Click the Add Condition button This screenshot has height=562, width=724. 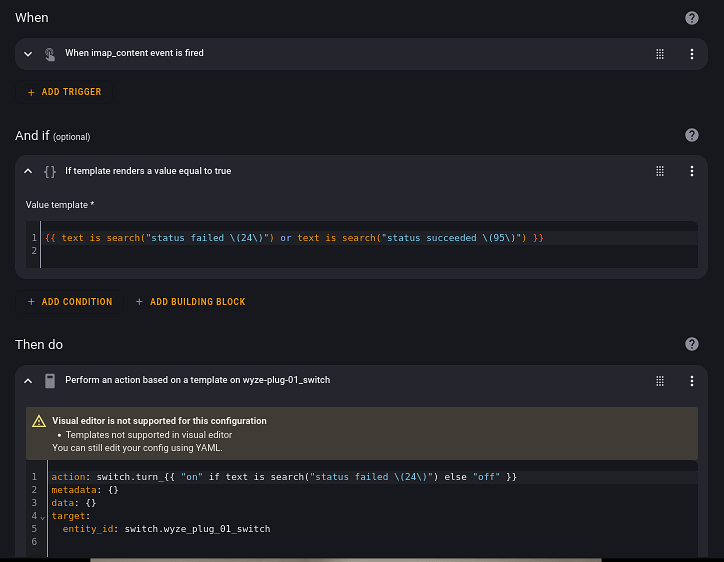coord(70,302)
